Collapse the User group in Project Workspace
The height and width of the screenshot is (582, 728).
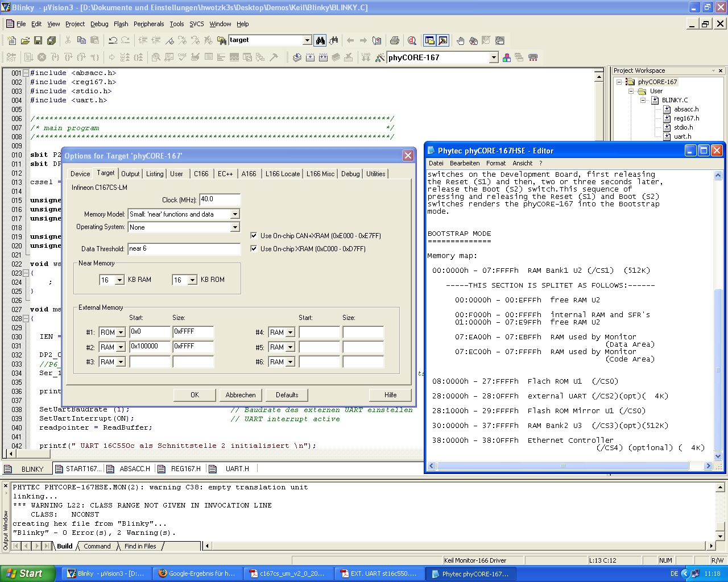(x=631, y=91)
